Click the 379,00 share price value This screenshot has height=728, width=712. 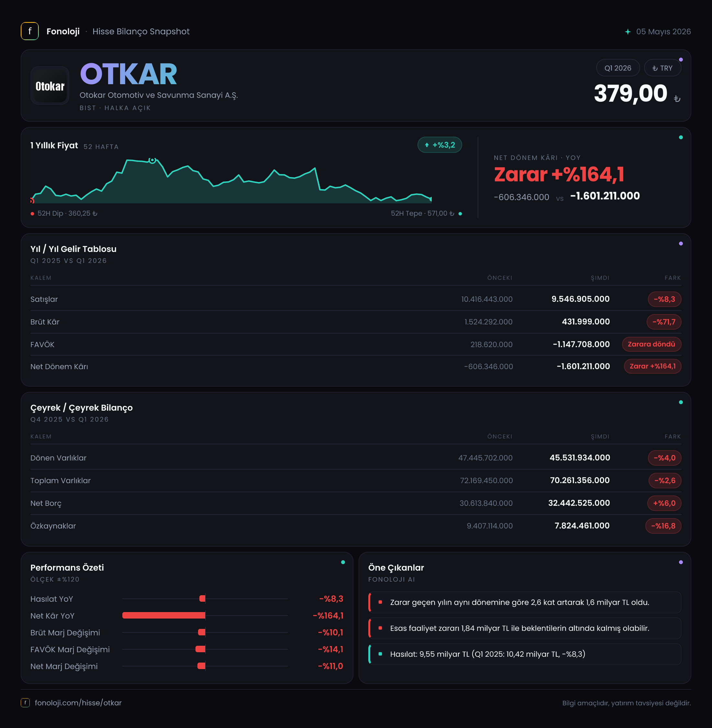[x=630, y=93]
